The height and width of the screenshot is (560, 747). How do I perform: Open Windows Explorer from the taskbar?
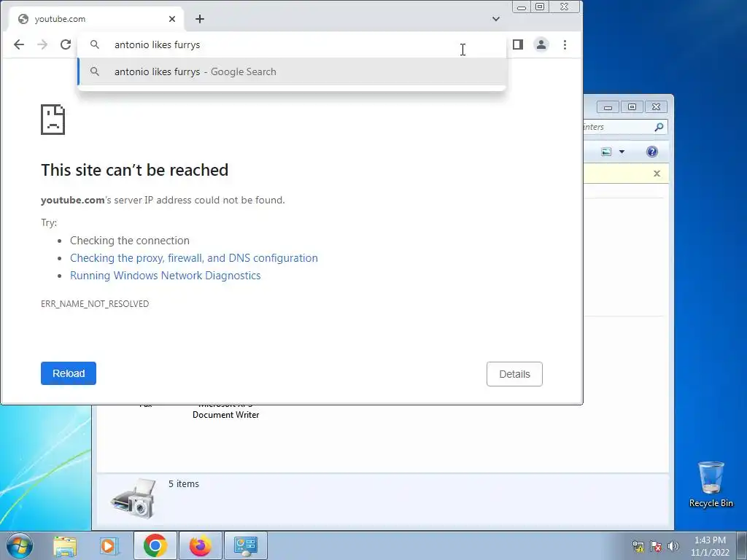pos(65,545)
